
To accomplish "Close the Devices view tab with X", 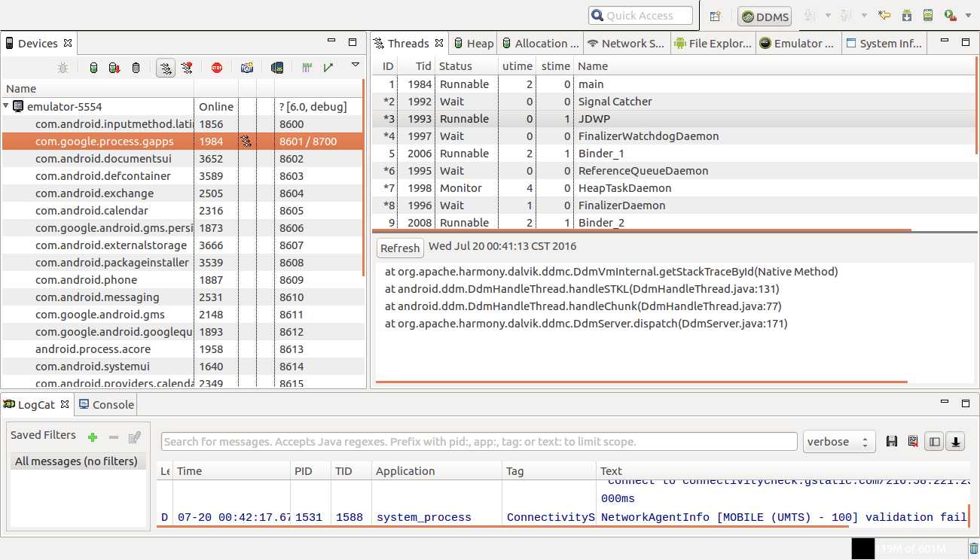I will pos(68,43).
